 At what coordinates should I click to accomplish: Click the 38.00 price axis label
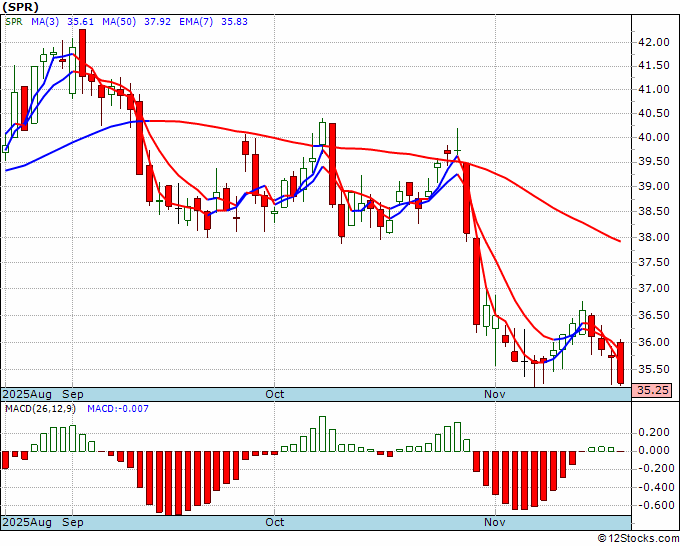(653, 237)
